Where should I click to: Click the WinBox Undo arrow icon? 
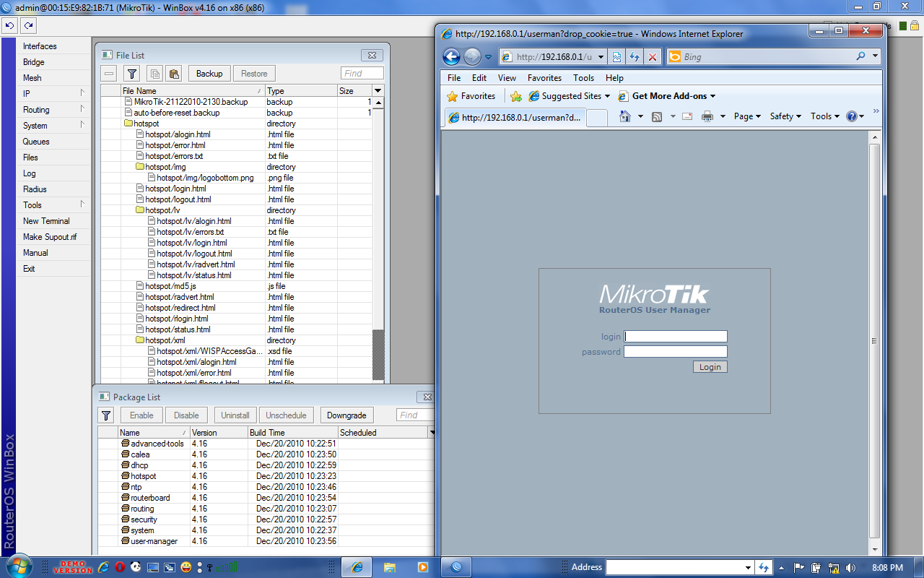9,25
